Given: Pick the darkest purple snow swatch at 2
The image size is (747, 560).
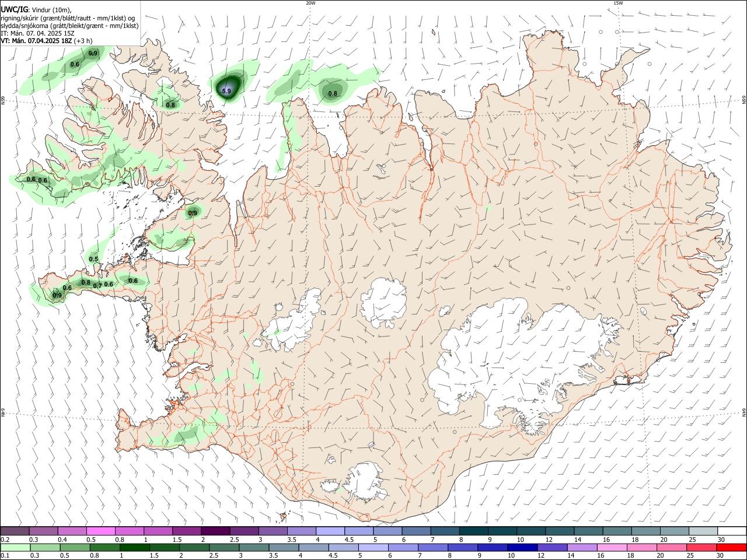Looking at the screenshot, I should point(215,531).
